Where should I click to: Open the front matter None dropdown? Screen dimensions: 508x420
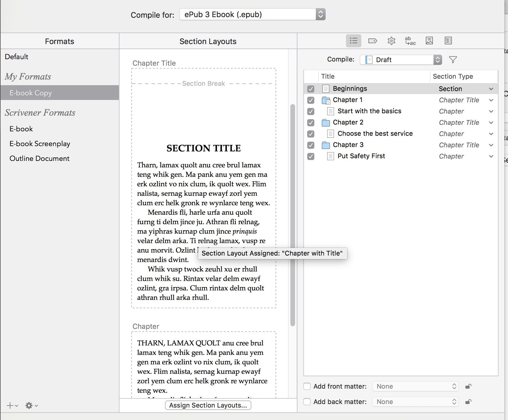415,386
